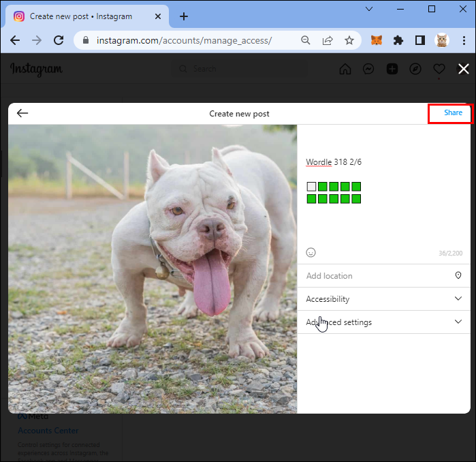The width and height of the screenshot is (476, 462).
Task: Open Accounts Center link
Action: click(x=48, y=431)
